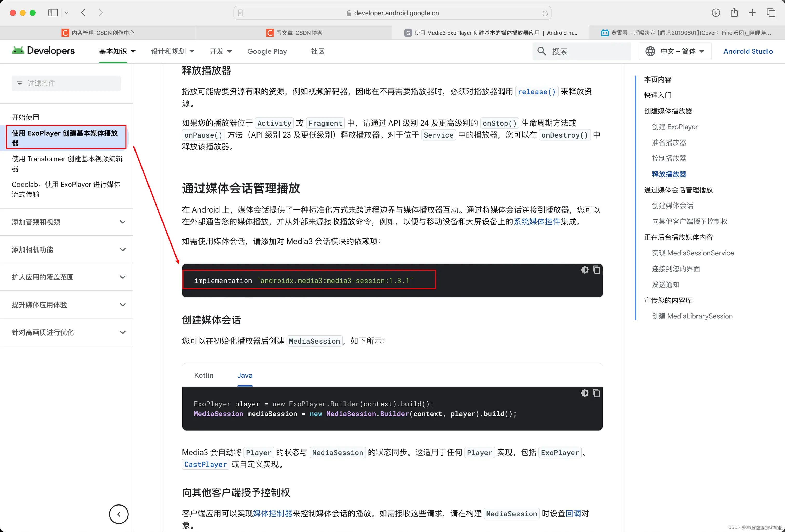Open the 系统媒体控件 hyperlink in the text
The width and height of the screenshot is (785, 532).
tap(536, 222)
